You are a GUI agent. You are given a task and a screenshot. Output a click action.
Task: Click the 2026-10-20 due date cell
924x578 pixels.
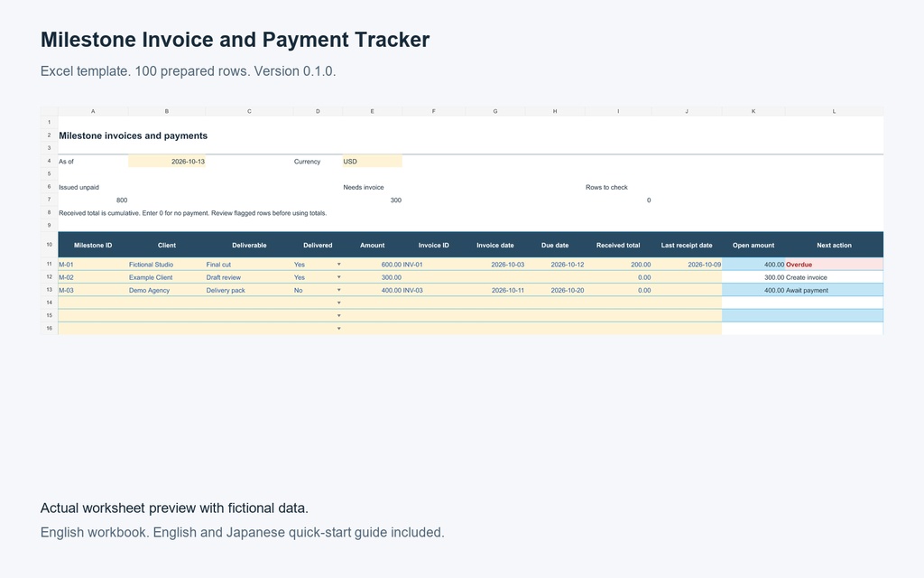[555, 290]
